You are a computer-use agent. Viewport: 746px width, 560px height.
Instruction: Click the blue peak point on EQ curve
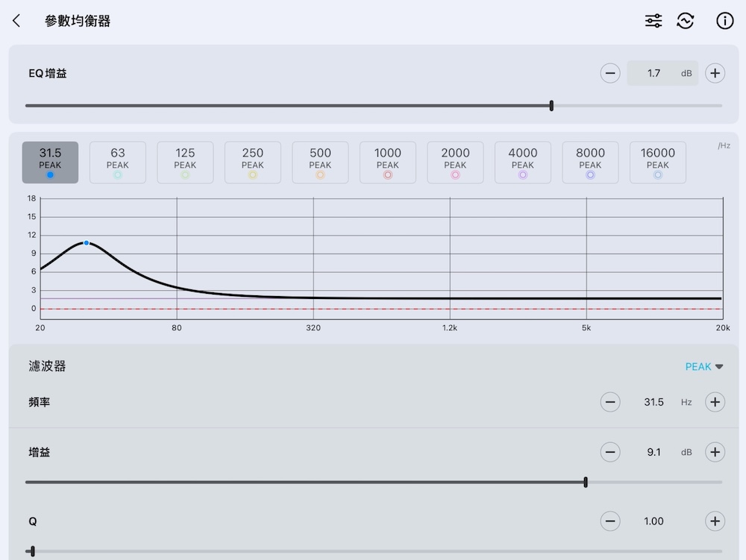tap(87, 243)
